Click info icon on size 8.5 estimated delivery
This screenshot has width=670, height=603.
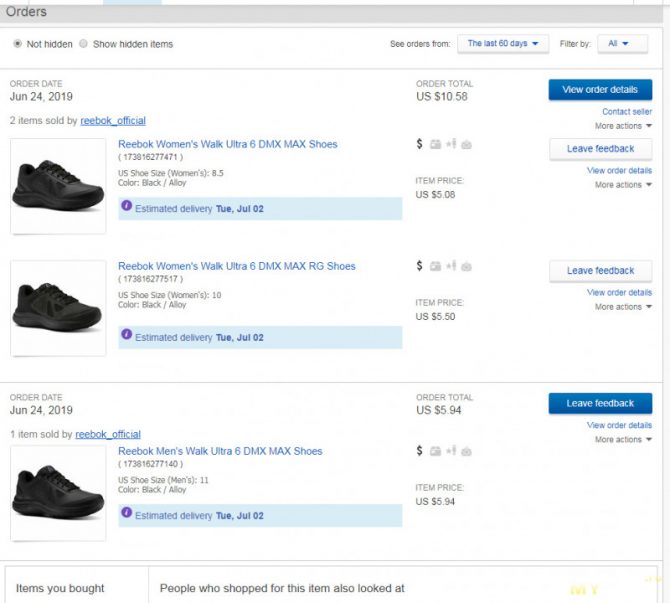[x=126, y=206]
